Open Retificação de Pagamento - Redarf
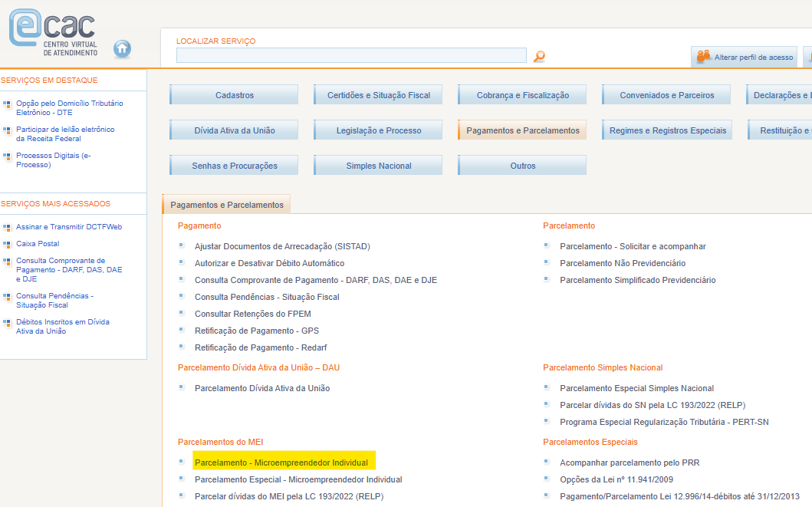812x507 pixels. [261, 347]
